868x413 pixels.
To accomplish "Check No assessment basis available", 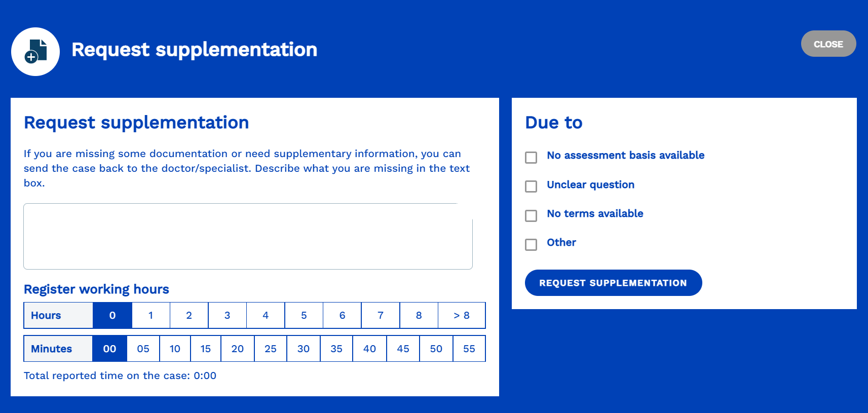I will point(531,158).
